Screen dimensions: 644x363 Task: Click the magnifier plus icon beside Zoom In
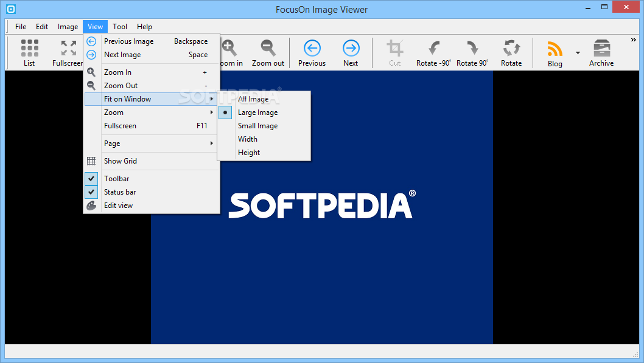click(91, 72)
